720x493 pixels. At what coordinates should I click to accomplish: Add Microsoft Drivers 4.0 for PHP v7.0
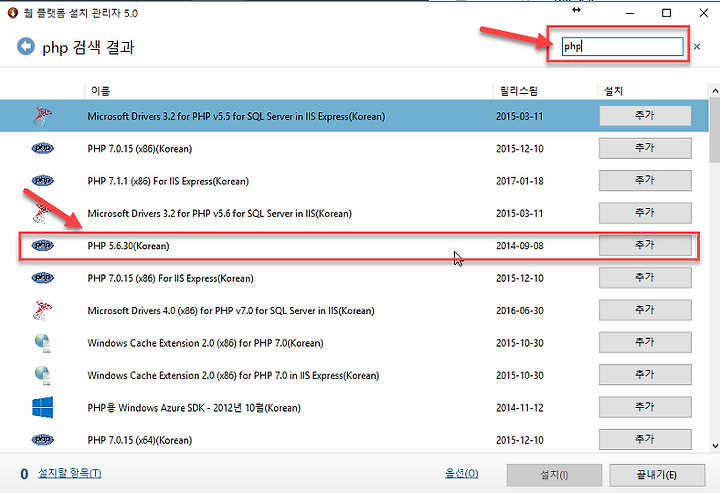pos(645,310)
